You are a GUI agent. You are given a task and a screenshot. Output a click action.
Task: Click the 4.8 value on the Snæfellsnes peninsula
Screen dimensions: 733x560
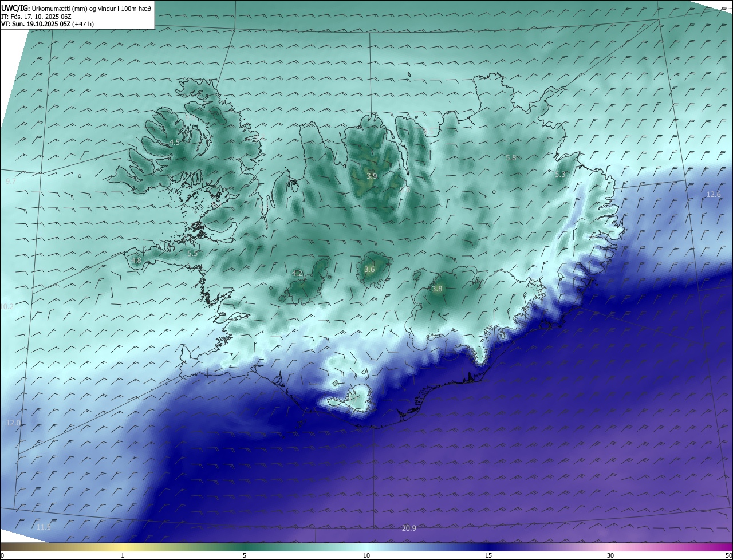pos(136,260)
